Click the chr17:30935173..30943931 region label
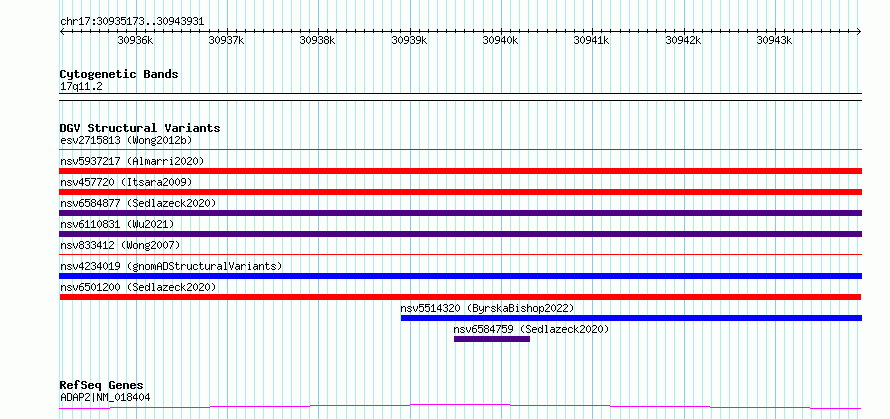The height and width of the screenshot is (419, 890). [132, 22]
